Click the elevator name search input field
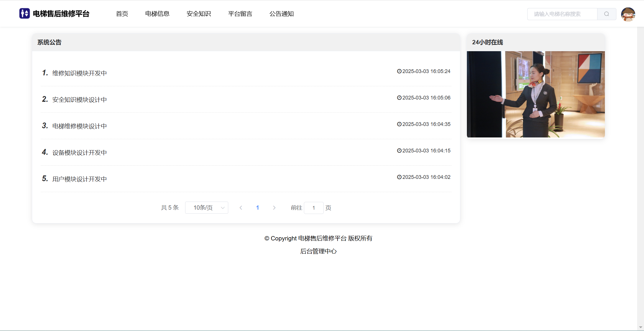The width and height of the screenshot is (644, 331). (x=562, y=14)
